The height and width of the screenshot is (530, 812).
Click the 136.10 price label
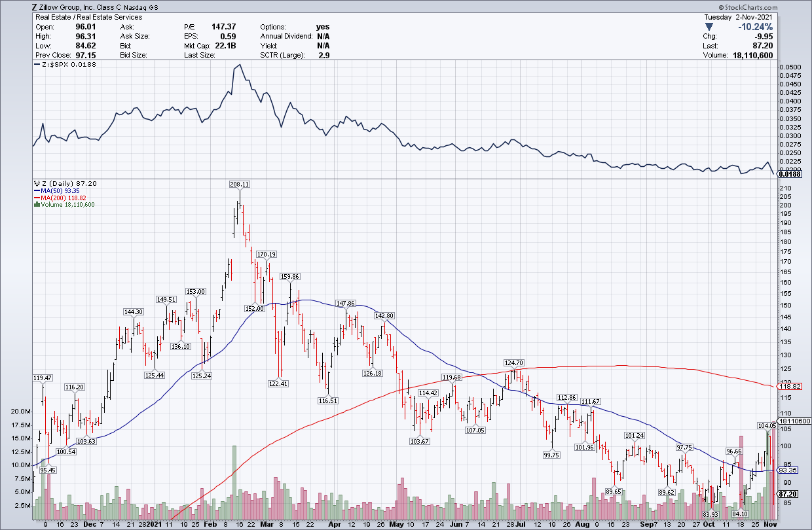[181, 346]
